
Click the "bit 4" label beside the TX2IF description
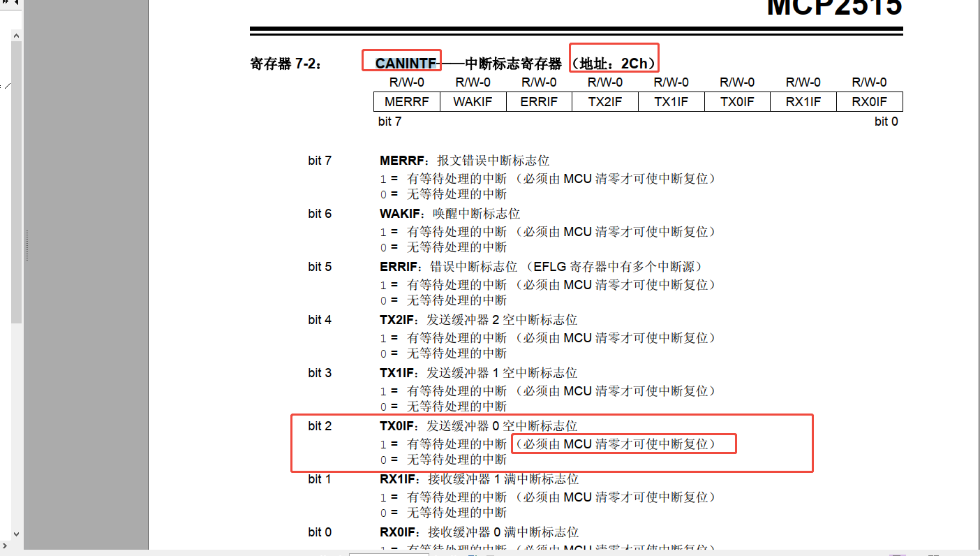point(320,320)
